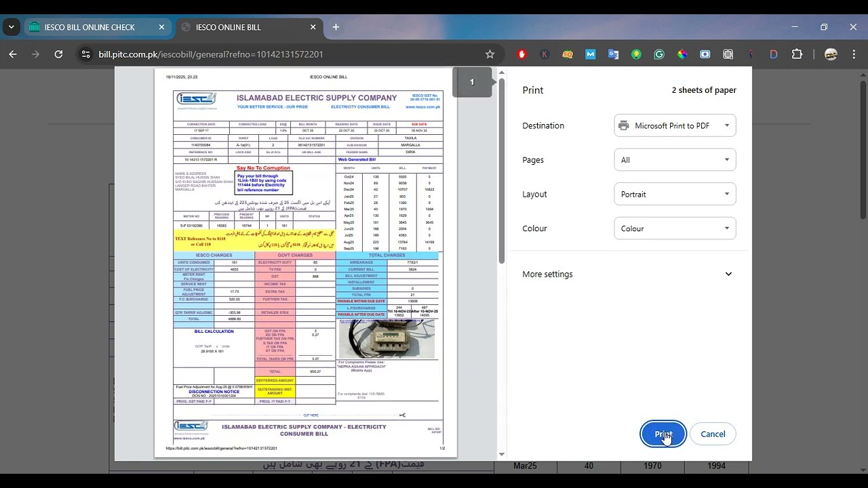Viewport: 868px width, 488px height.
Task: Open the Grammarly extension
Action: (659, 54)
